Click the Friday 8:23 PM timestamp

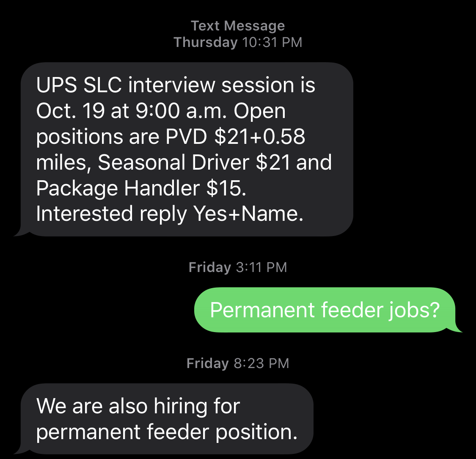pyautogui.click(x=238, y=363)
